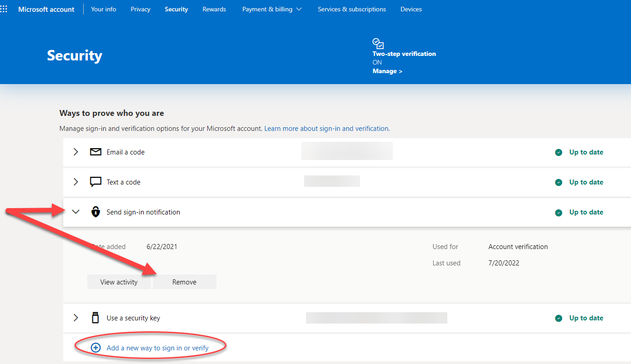Click the Security page title

(75, 55)
